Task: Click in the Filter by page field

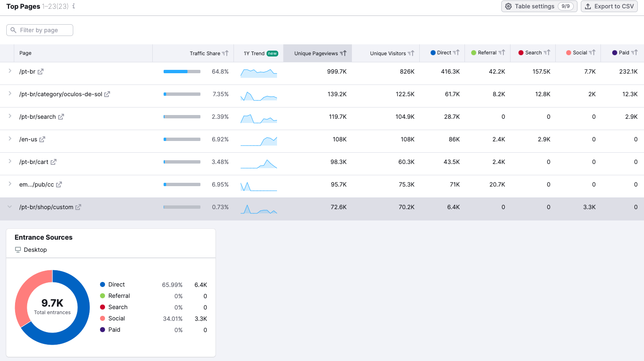Action: point(40,30)
